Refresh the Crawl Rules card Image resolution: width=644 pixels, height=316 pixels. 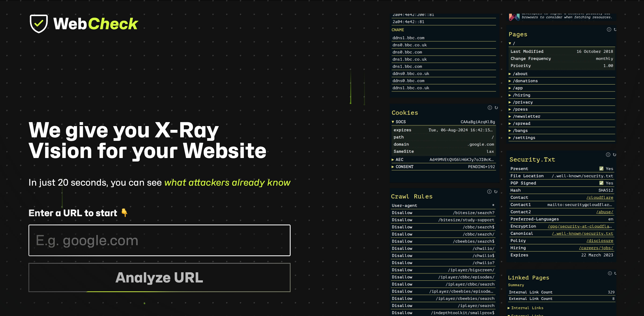pos(496,192)
